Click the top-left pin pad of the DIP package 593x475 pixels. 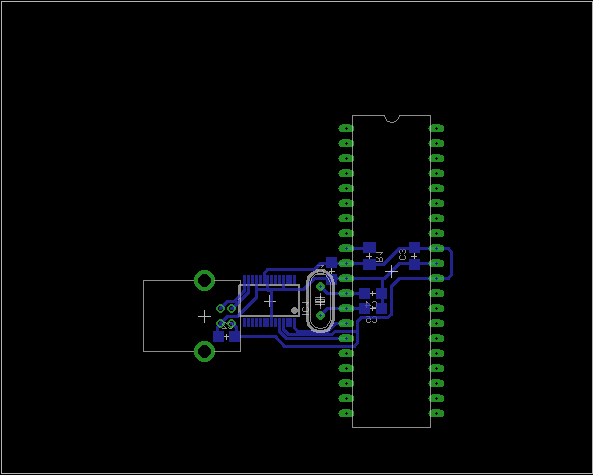coord(346,128)
